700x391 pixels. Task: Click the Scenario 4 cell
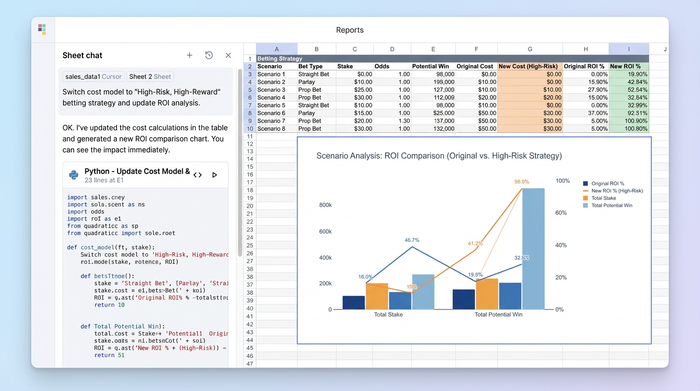(x=276, y=97)
